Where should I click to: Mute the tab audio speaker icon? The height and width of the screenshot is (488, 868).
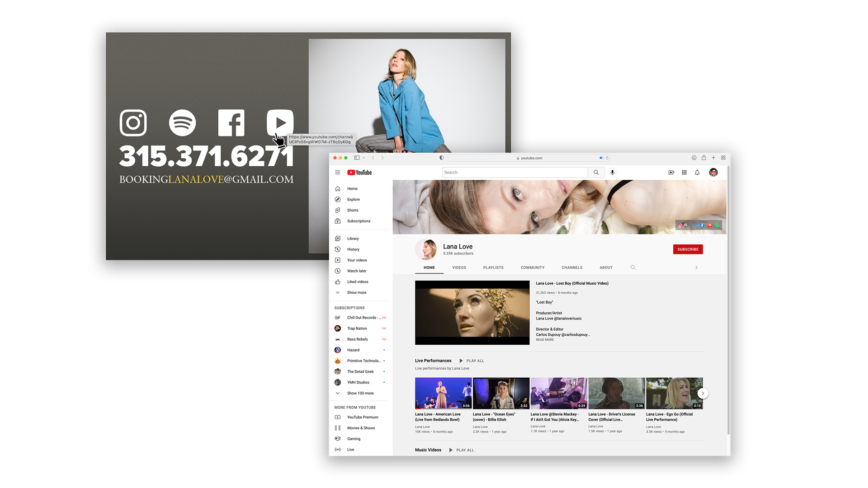[601, 158]
